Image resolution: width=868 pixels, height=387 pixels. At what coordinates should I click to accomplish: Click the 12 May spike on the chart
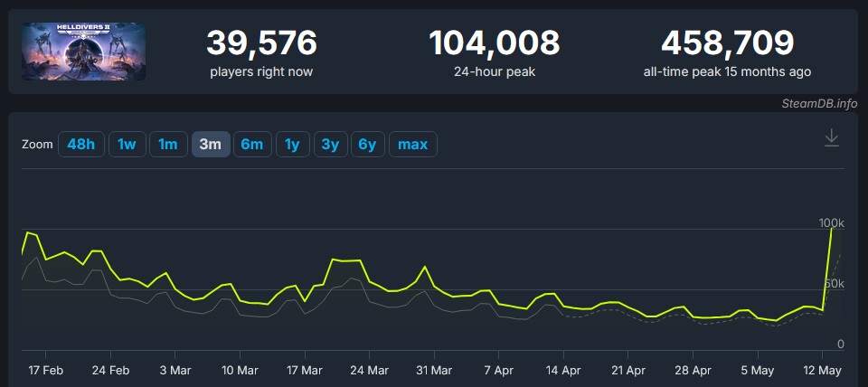831,230
